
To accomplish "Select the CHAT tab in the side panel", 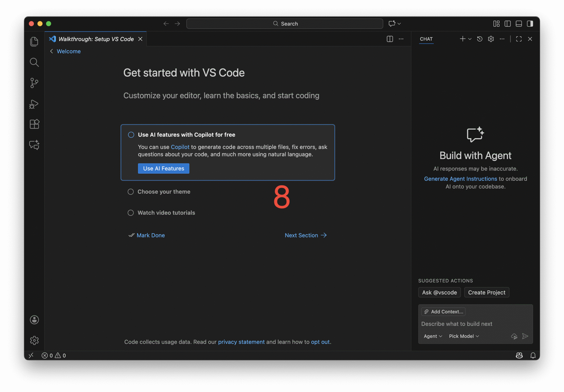I will pyautogui.click(x=426, y=39).
